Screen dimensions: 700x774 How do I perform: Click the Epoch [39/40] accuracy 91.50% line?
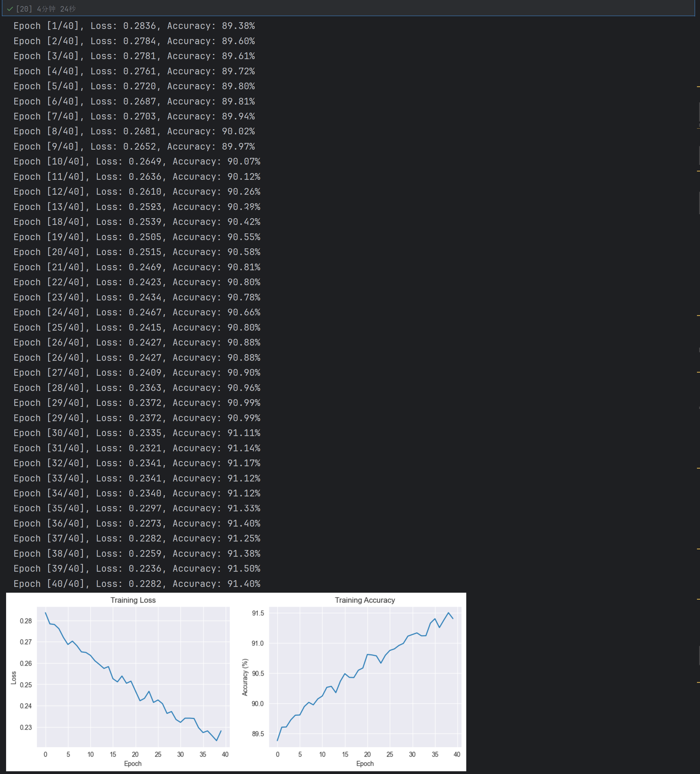(137, 569)
